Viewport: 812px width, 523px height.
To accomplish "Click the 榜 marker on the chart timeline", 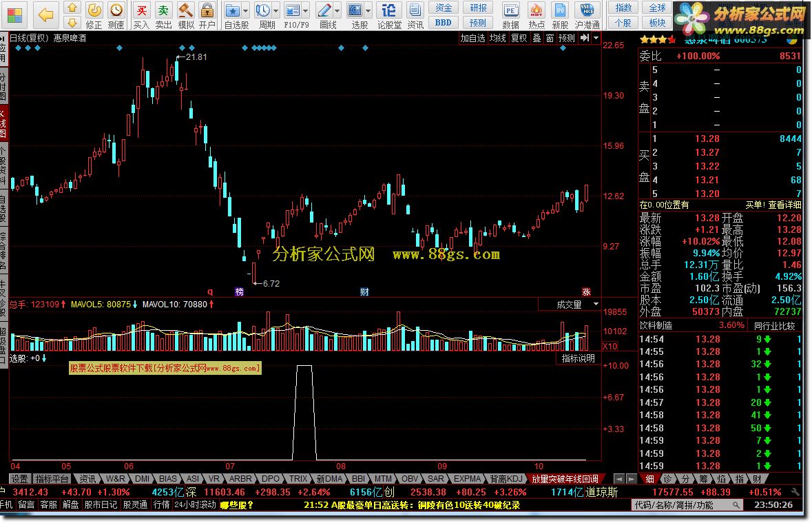I will [x=239, y=292].
